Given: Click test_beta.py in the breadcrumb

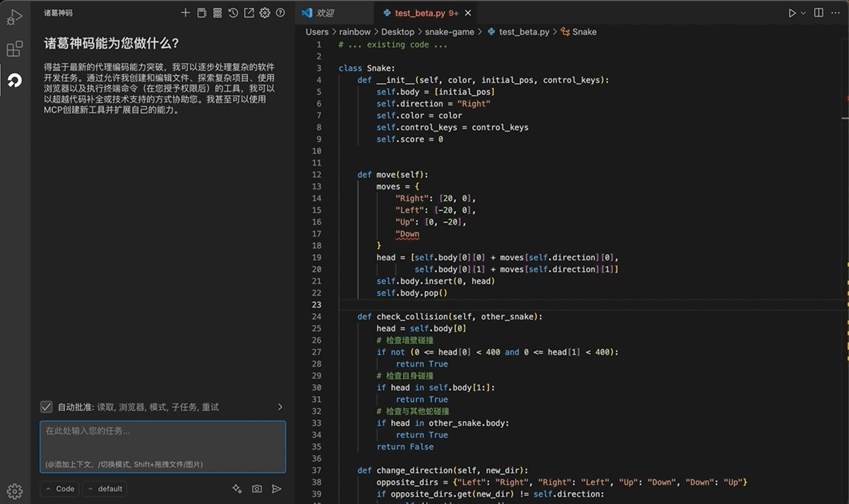Looking at the screenshot, I should click(x=524, y=31).
